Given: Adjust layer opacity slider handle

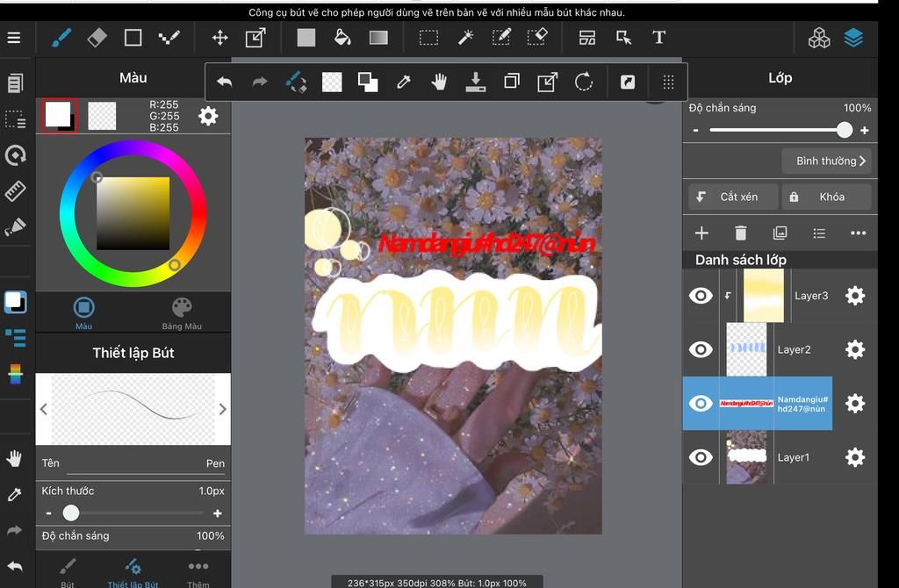Looking at the screenshot, I should tap(844, 130).
